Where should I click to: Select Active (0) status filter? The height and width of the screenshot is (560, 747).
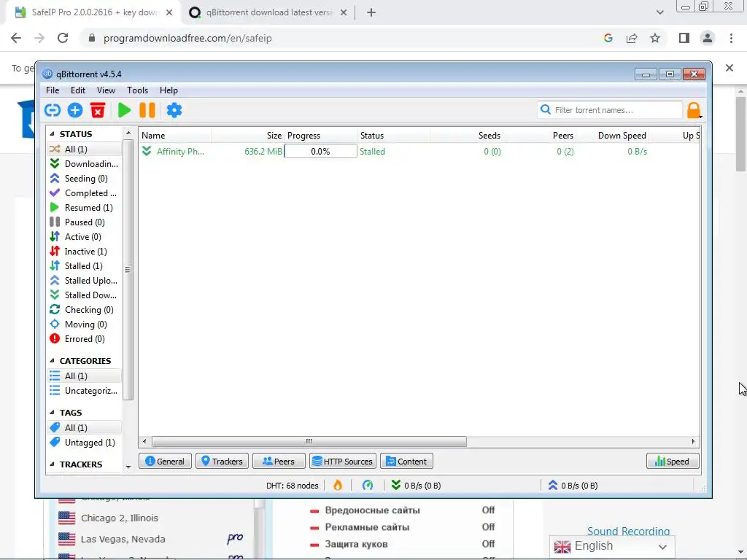coord(85,237)
